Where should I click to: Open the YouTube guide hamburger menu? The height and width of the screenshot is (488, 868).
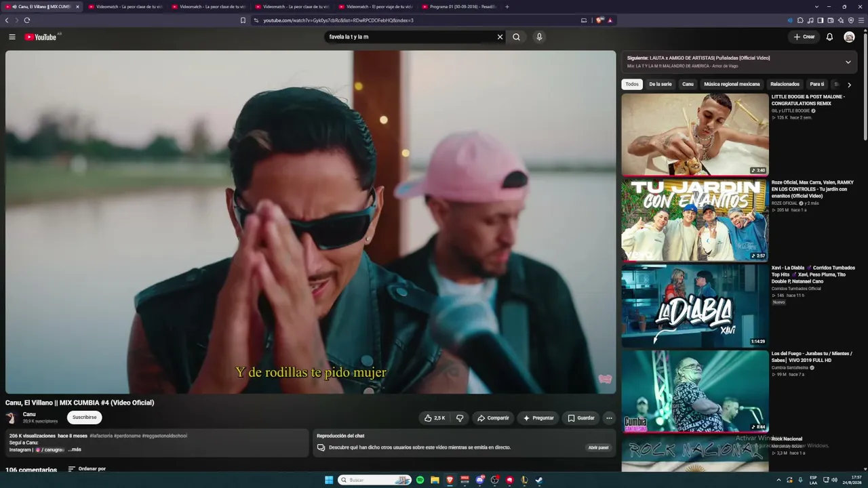(12, 37)
